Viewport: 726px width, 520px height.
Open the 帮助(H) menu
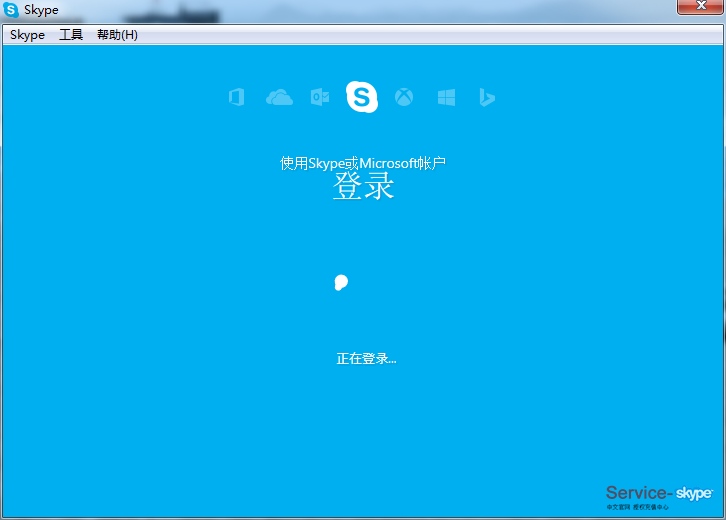click(x=117, y=35)
